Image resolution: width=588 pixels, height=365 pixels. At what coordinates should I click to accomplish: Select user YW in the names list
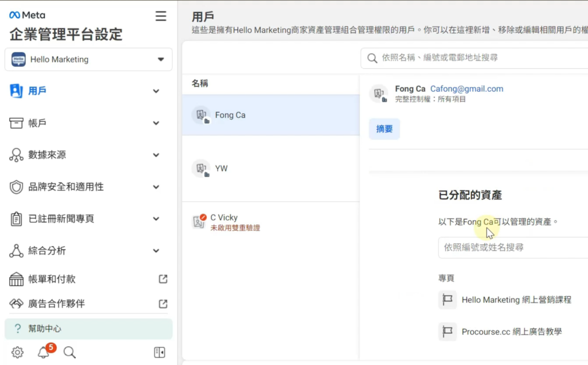point(221,169)
